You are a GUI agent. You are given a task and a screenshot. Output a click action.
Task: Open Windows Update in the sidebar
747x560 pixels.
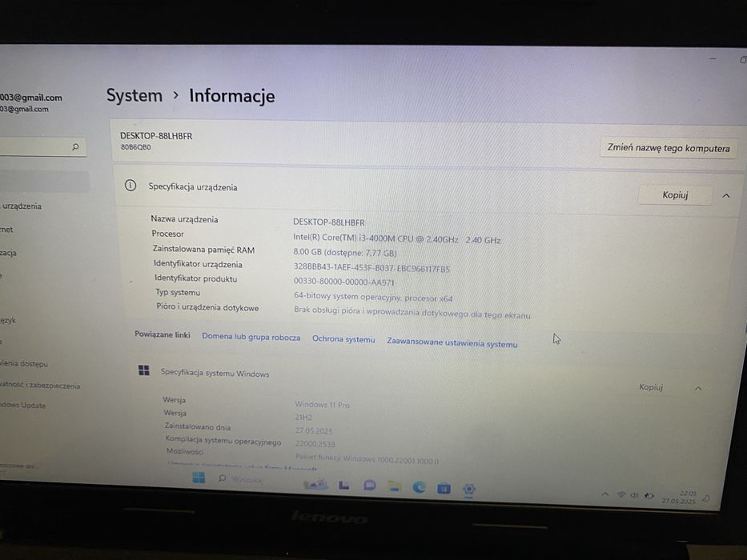(23, 406)
